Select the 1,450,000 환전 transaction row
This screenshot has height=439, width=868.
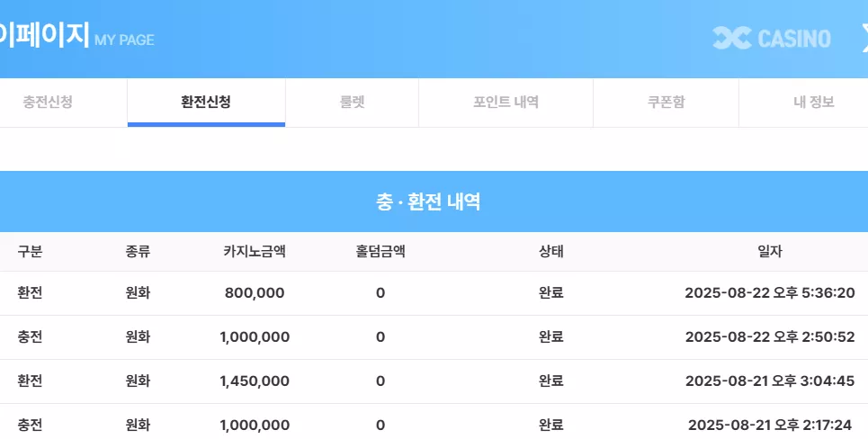coord(434,381)
